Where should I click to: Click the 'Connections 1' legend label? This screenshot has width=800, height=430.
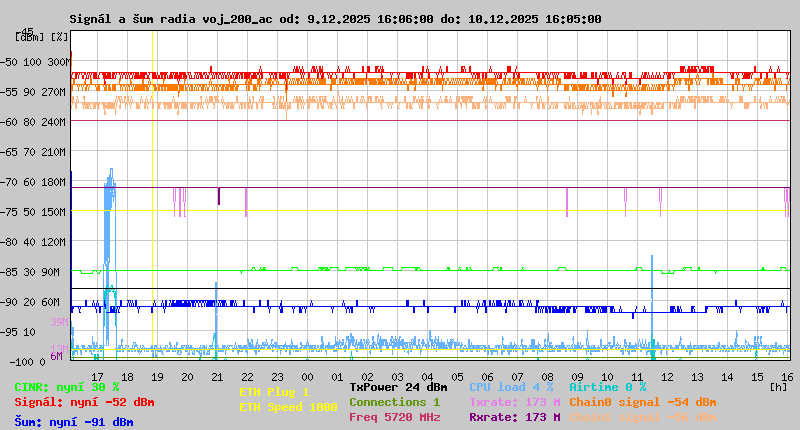tap(394, 402)
